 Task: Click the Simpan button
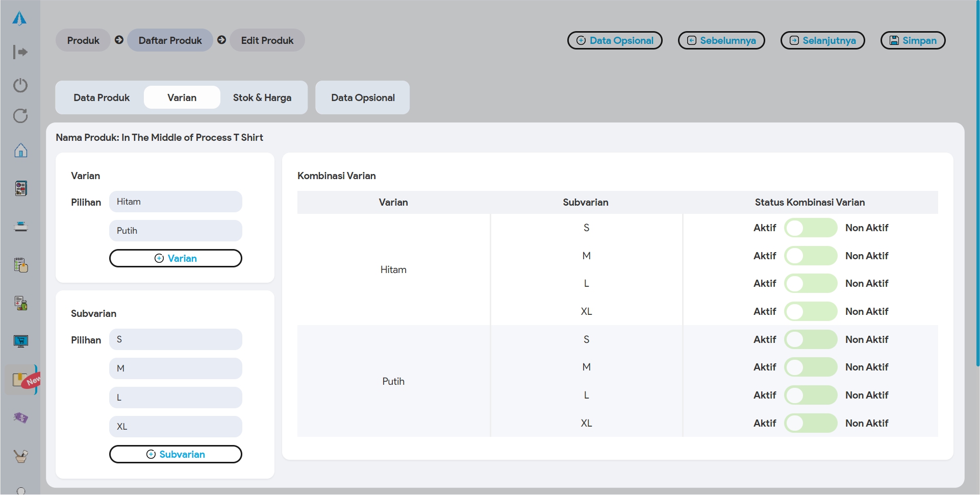(x=913, y=40)
